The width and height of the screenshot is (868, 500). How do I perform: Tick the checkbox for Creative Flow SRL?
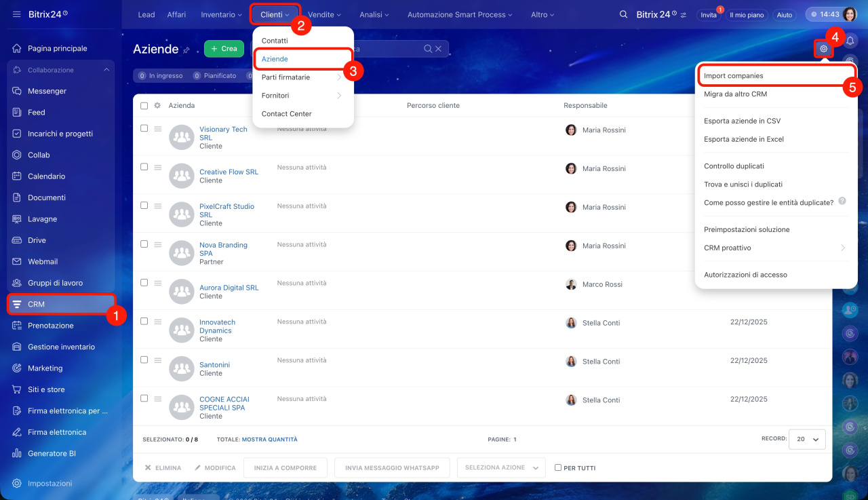[x=144, y=167]
